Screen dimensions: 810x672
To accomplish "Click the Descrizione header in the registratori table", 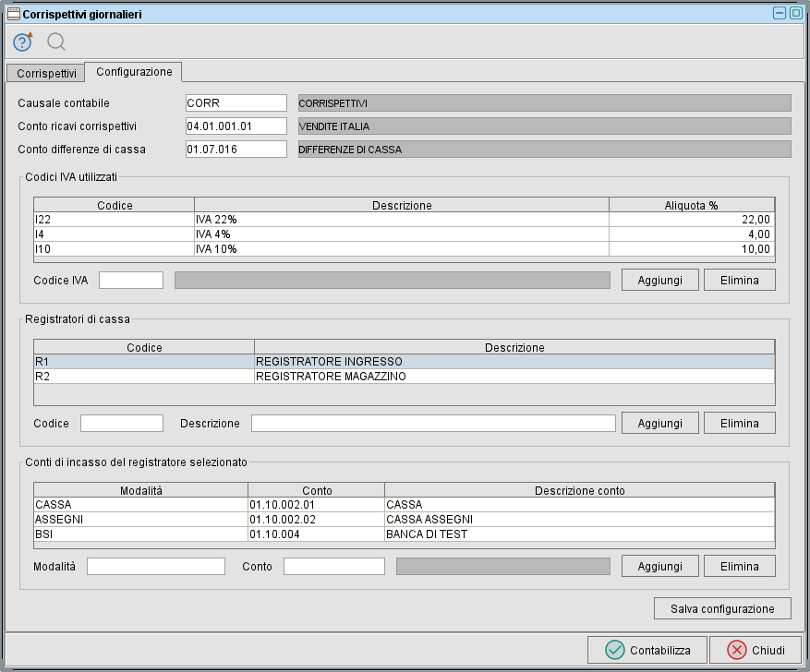I will click(x=514, y=347).
